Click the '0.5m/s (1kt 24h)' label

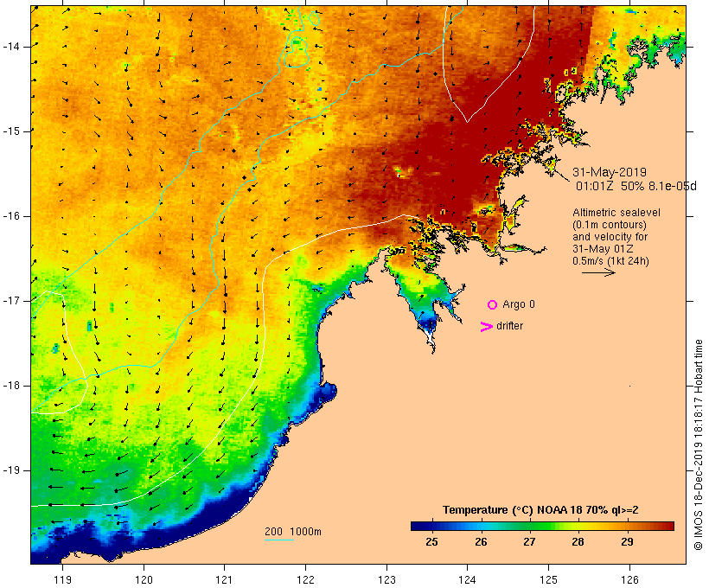tap(610, 261)
